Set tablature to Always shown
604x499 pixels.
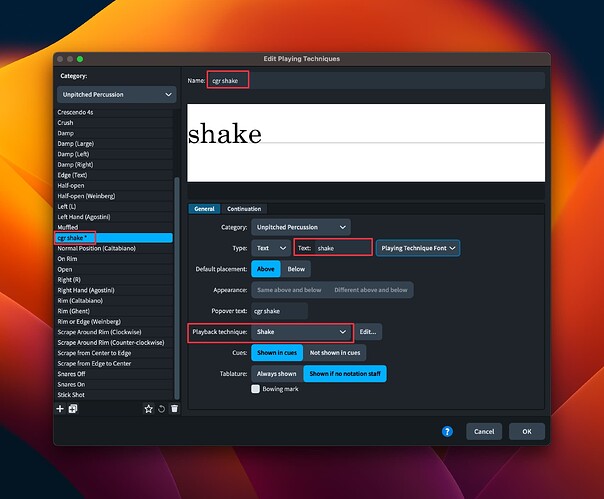click(x=277, y=374)
